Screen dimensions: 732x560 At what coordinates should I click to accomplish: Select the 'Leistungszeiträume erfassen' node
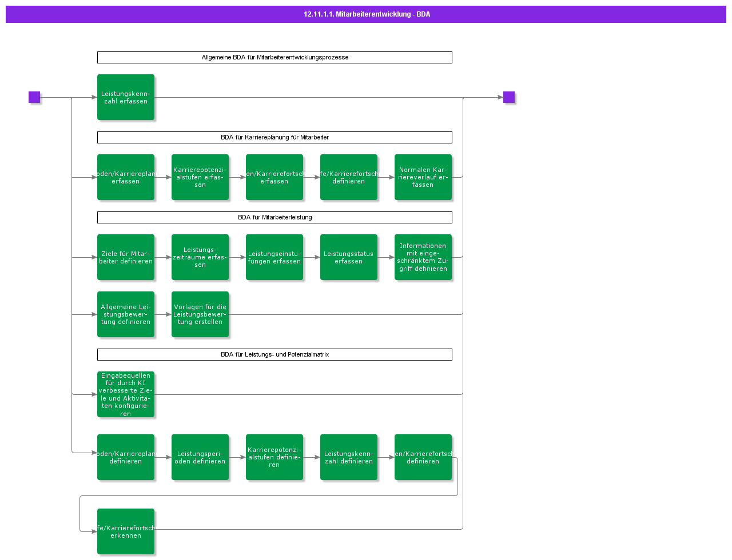(x=200, y=257)
